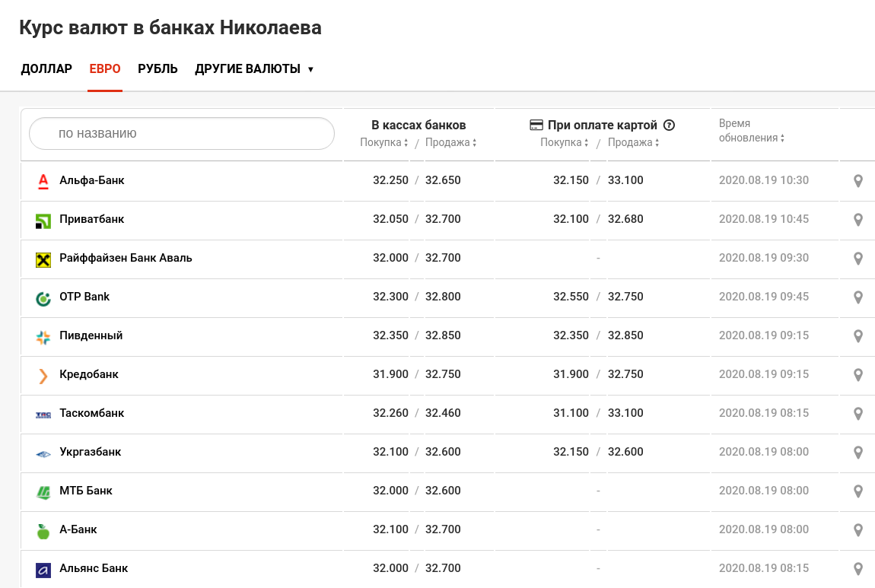Click the Укргазбанк logo icon
Viewport: 875px width, 588px height.
click(x=43, y=454)
